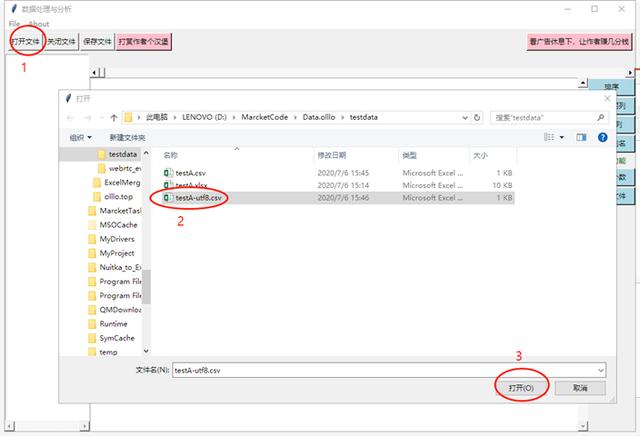640x436 pixels.
Task: Open the testdata folder in the tree
Action: pyautogui.click(x=122, y=155)
